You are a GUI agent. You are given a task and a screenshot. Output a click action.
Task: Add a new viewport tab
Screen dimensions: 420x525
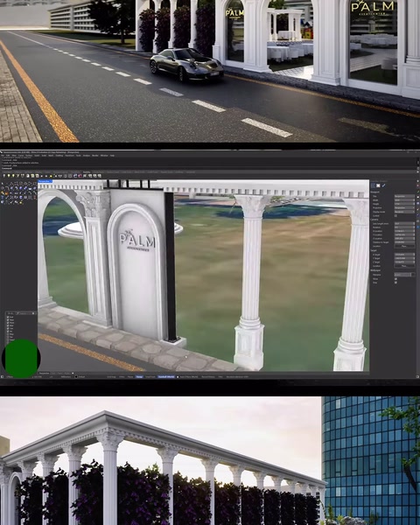coord(73,374)
